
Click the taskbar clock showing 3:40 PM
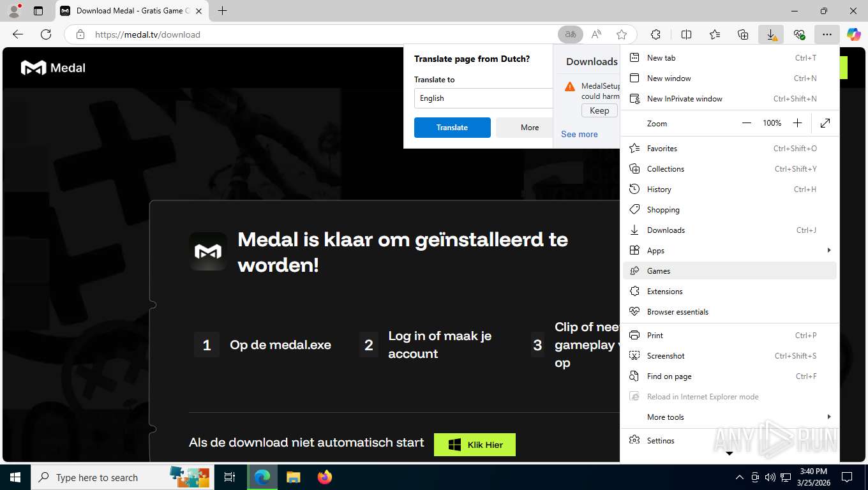click(x=812, y=477)
